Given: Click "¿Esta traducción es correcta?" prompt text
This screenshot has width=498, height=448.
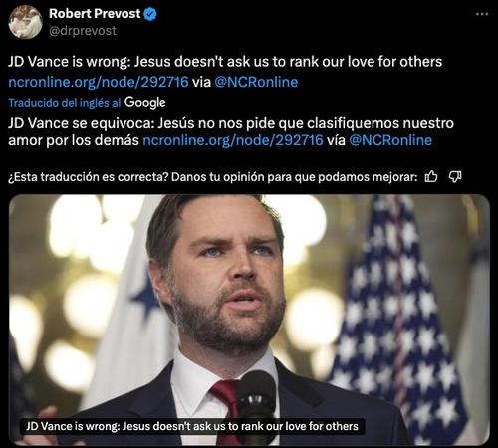Looking at the screenshot, I should coord(89,177).
